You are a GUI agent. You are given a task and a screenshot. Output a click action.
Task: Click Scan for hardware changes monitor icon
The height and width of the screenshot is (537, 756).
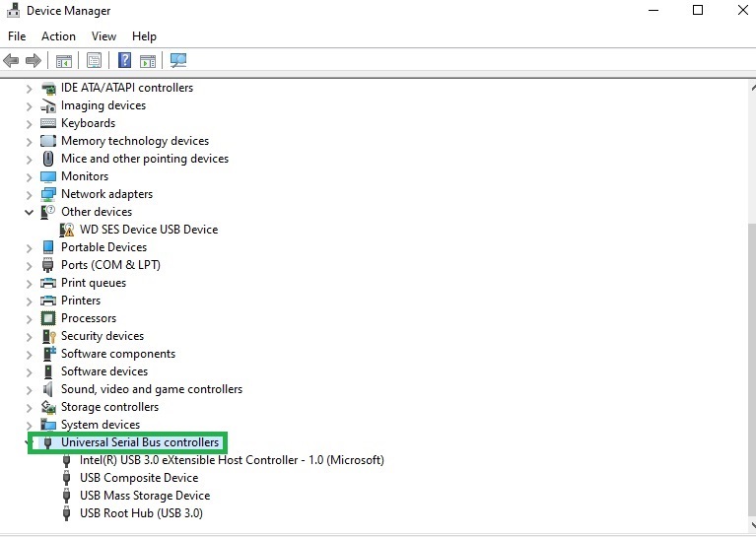[178, 60]
